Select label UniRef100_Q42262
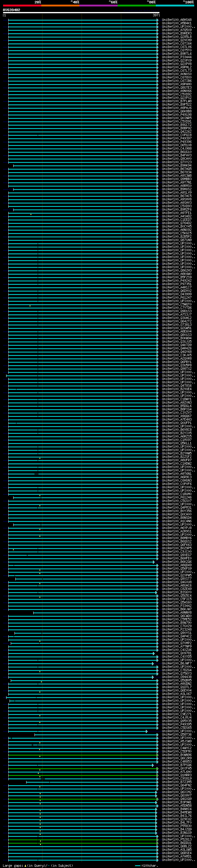 coord(177,132)
